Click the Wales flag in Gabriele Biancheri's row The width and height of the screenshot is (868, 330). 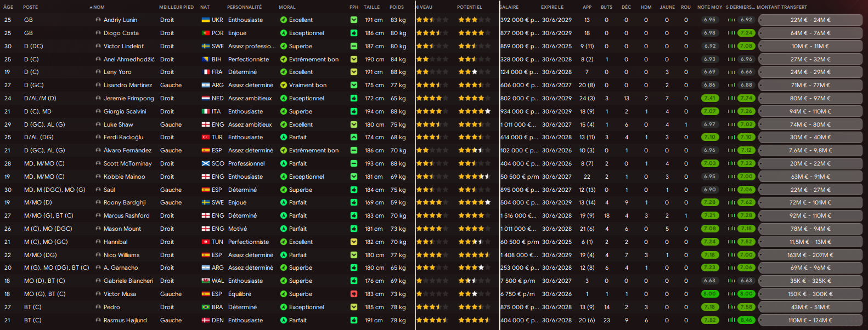pyautogui.click(x=206, y=281)
